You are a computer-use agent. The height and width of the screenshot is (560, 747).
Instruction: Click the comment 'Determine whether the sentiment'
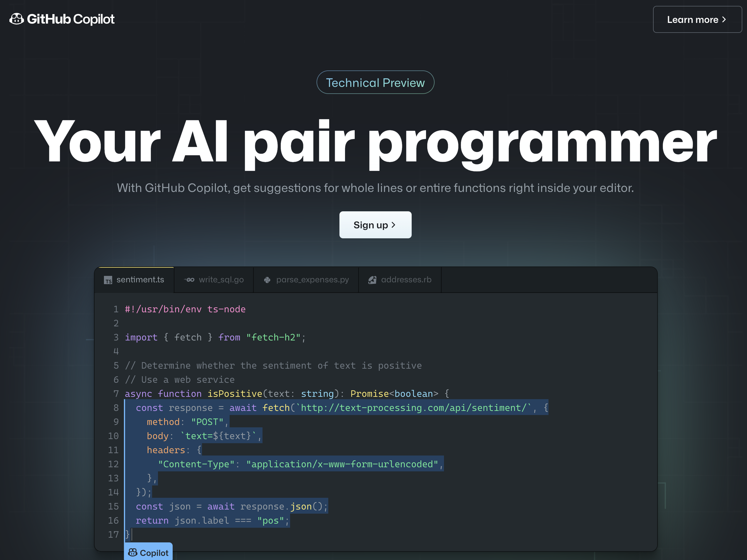click(273, 366)
